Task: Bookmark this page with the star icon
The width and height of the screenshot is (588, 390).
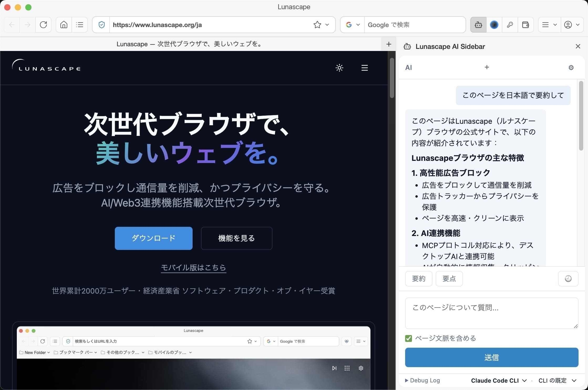Action: 317,25
